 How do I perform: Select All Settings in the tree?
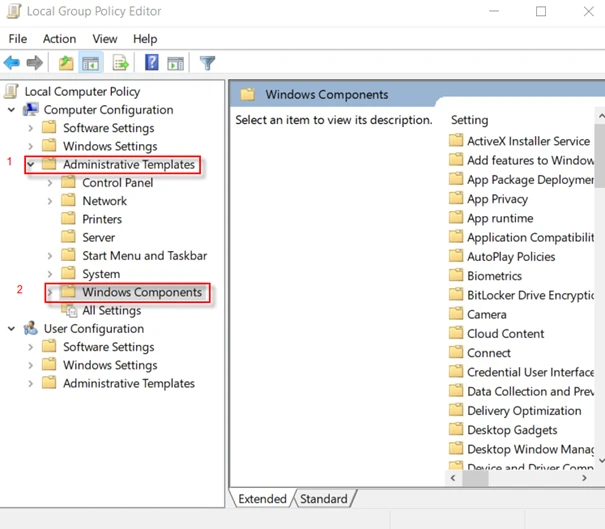click(x=110, y=311)
